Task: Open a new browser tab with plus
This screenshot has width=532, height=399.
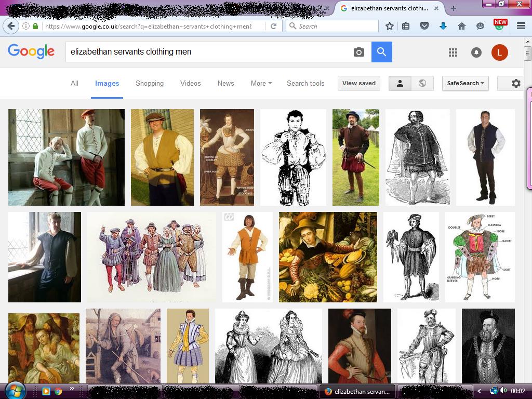Action: point(453,8)
